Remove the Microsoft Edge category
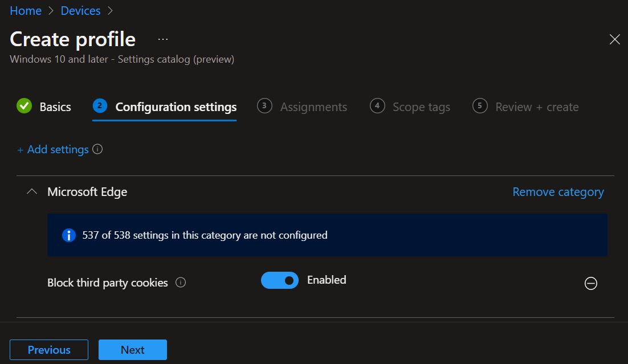This screenshot has height=364, width=628. pyautogui.click(x=558, y=191)
